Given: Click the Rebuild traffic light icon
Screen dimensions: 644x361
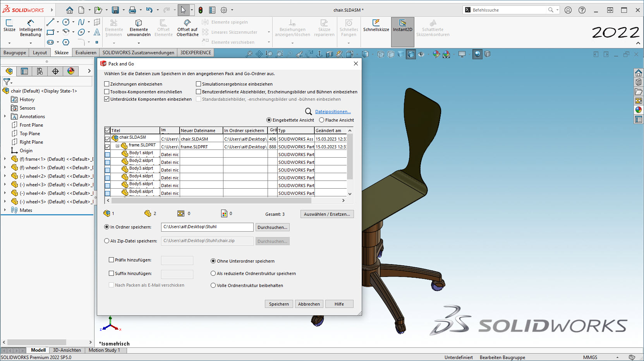Looking at the screenshot, I should (201, 10).
